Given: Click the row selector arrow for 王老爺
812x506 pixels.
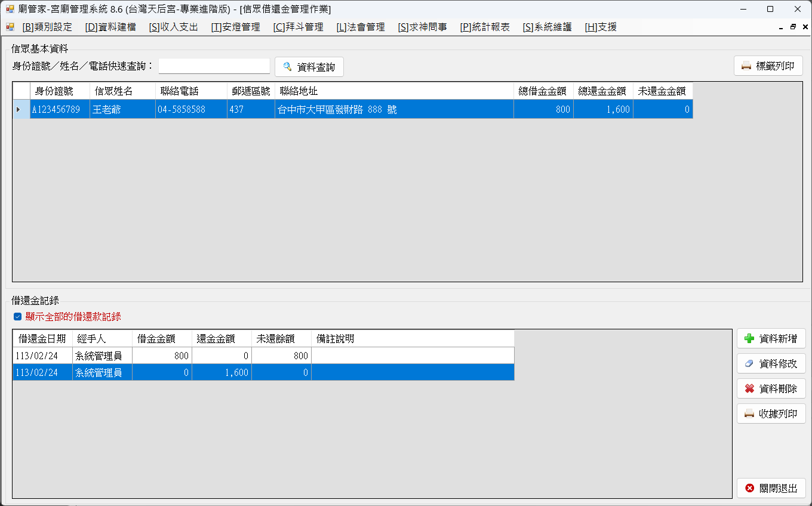Looking at the screenshot, I should click(x=21, y=109).
